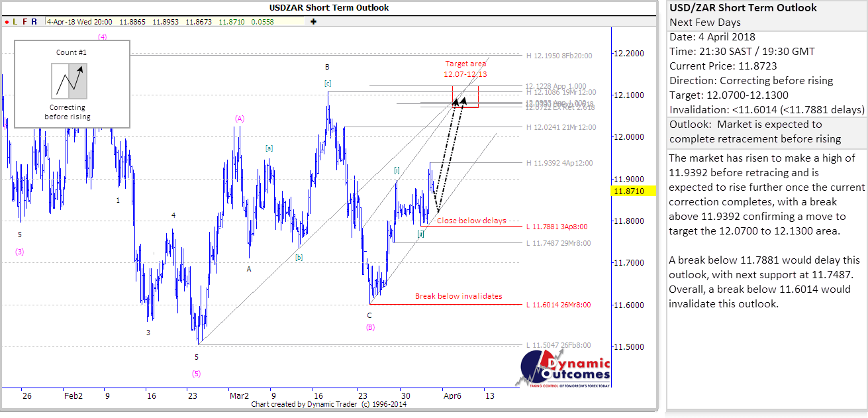The width and height of the screenshot is (868, 418).
Task: Click the Mar2 date axis label
Action: coord(238,395)
